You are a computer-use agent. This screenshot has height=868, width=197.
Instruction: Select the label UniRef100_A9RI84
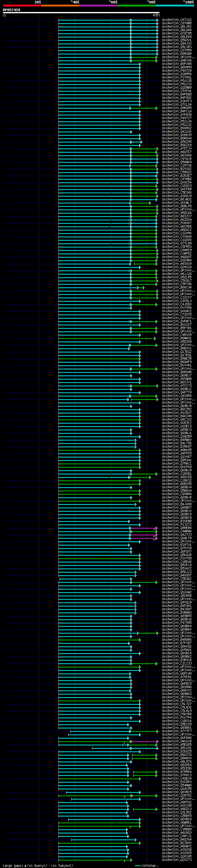[176, 61]
